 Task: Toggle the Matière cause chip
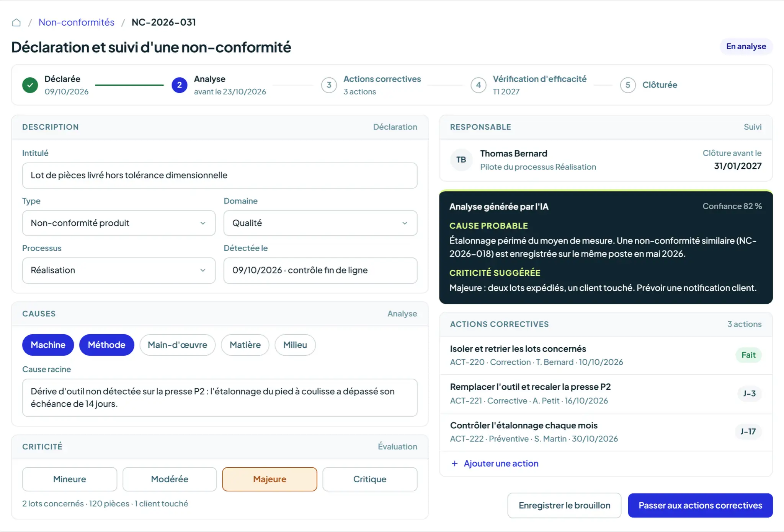[245, 345]
